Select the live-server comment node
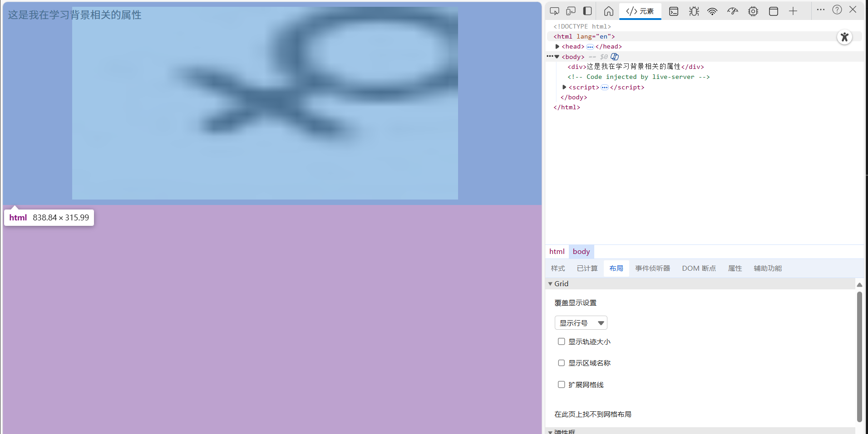This screenshot has width=868, height=434. tap(638, 77)
